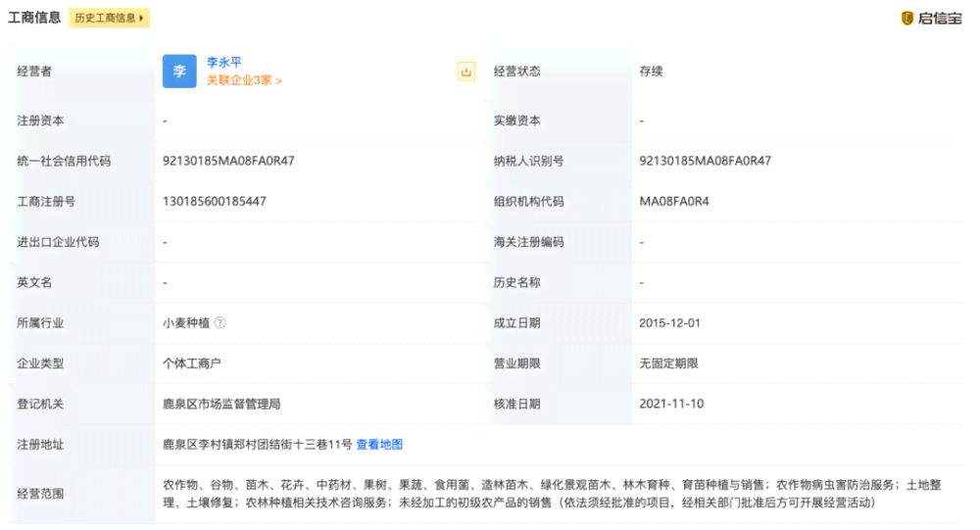This screenshot has height=530, width=980.
Task: Click the help question mark next to 小麦种植
Action: click(220, 323)
